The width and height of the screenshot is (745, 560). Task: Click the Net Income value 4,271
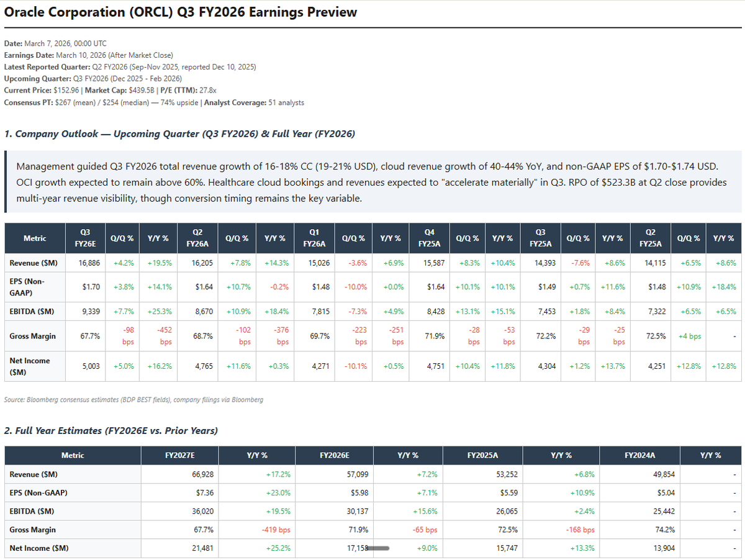[321, 366]
